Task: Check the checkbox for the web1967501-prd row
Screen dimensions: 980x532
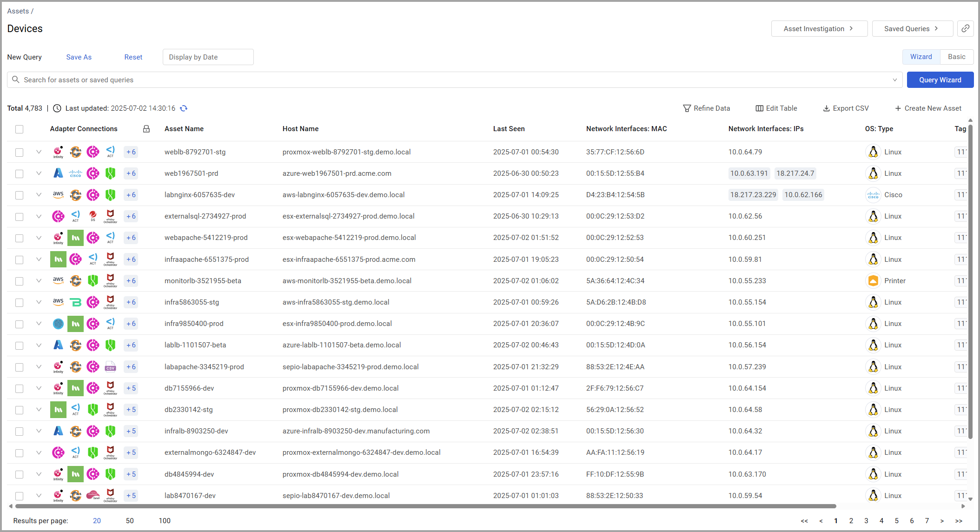Action: 19,173
